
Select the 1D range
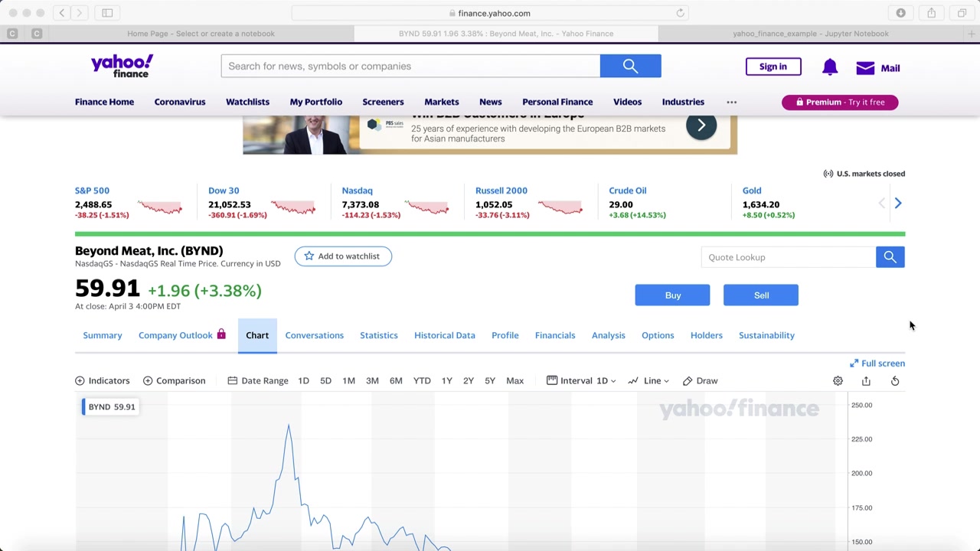303,380
